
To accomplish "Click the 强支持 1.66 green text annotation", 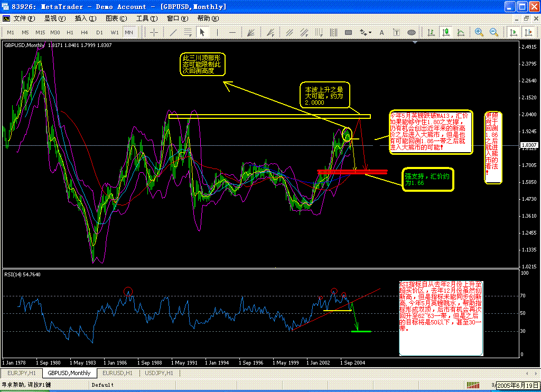I will coord(428,180).
